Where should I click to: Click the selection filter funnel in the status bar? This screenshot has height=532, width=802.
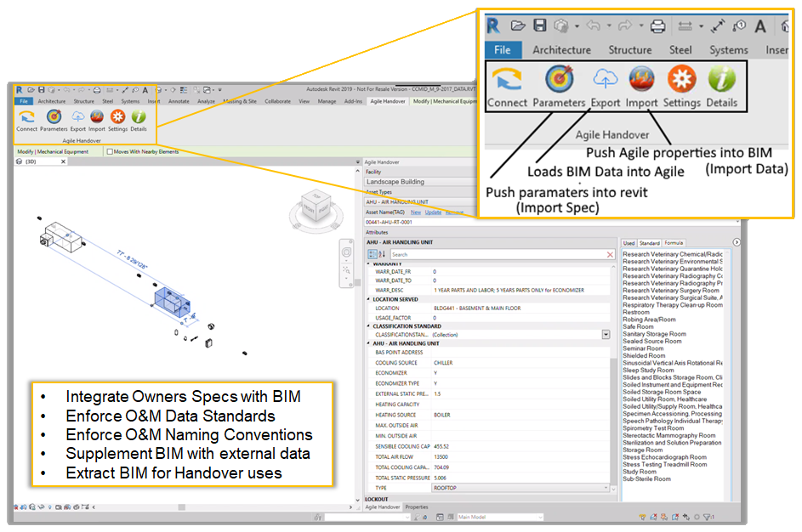pyautogui.click(x=708, y=518)
